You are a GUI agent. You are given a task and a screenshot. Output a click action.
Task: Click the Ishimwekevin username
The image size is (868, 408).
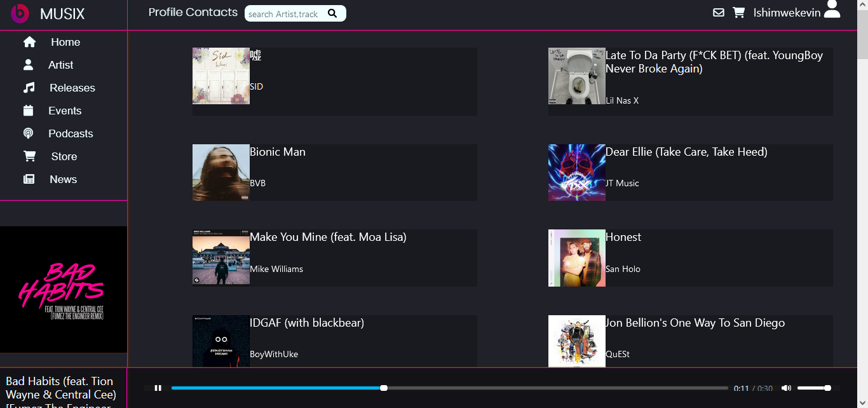787,13
